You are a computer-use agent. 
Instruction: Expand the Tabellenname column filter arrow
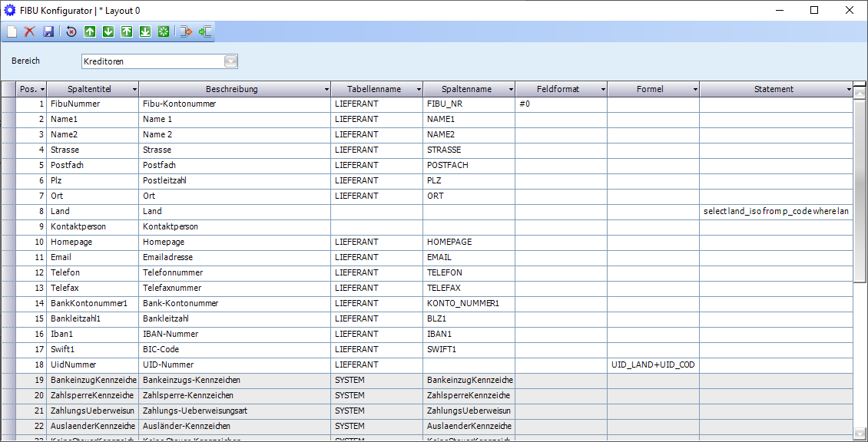coord(419,90)
